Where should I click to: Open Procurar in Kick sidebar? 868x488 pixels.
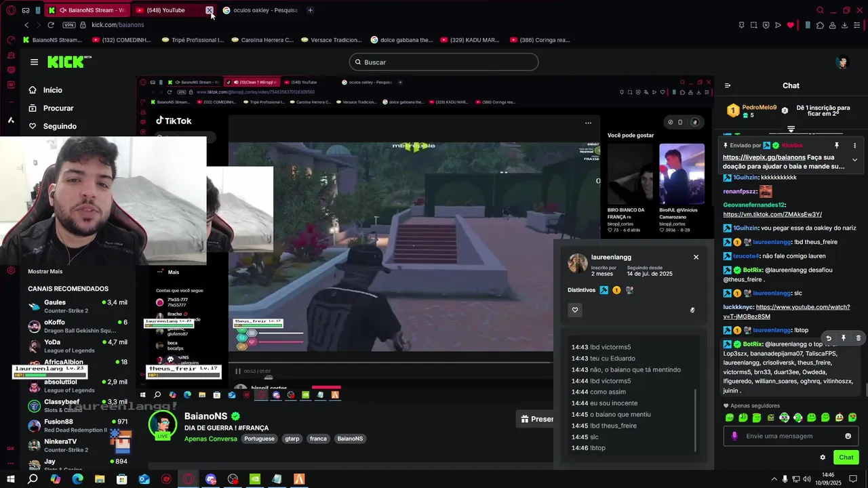pyautogui.click(x=51, y=108)
